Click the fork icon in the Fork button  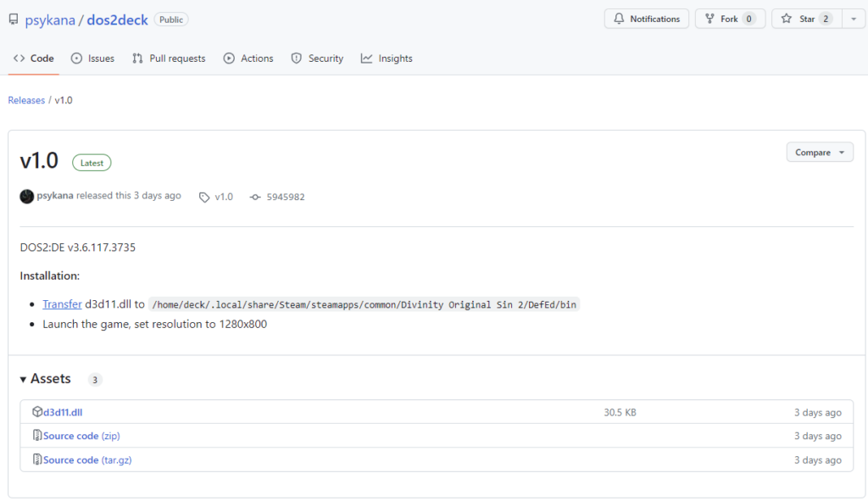coord(709,19)
